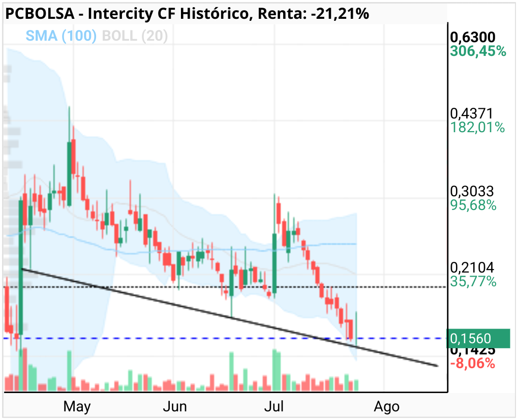Click the red -8,06% percentage label
Screen dimensions: 518x420
(x=473, y=364)
